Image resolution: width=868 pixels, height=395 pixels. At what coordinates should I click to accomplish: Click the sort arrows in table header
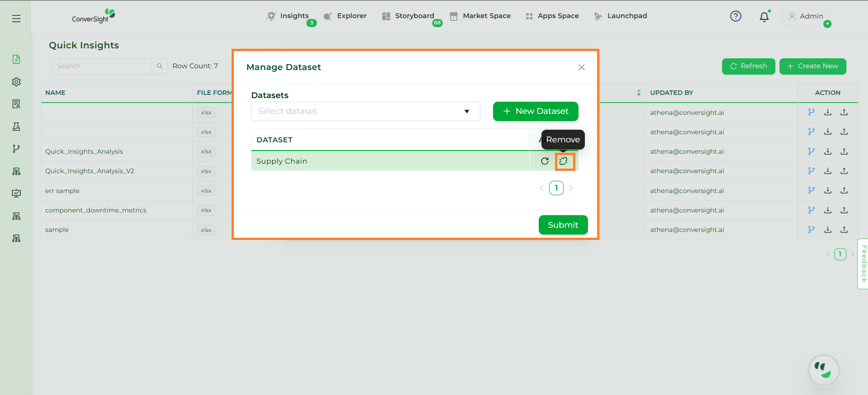tap(638, 93)
